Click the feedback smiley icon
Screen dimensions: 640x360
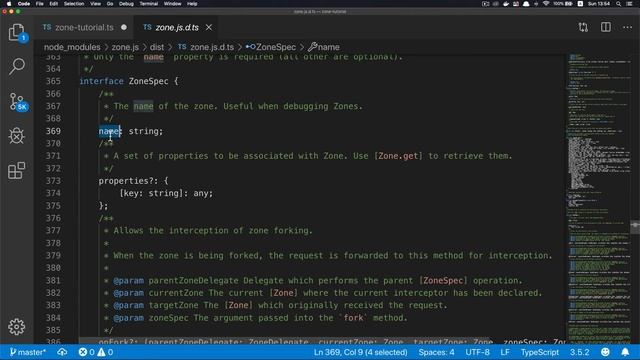[x=605, y=352]
